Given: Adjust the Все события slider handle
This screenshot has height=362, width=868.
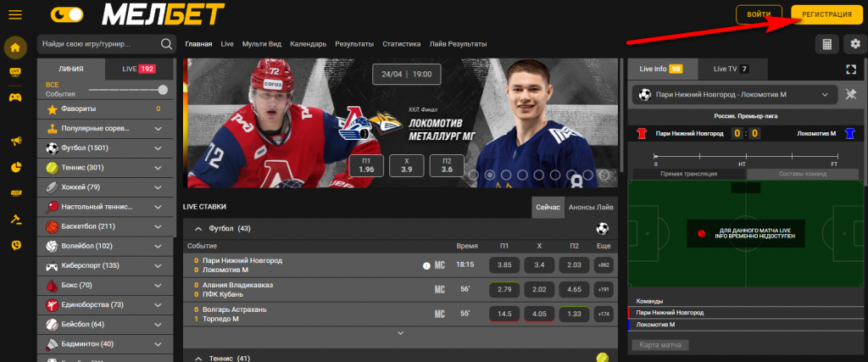Looking at the screenshot, I should 163,90.
